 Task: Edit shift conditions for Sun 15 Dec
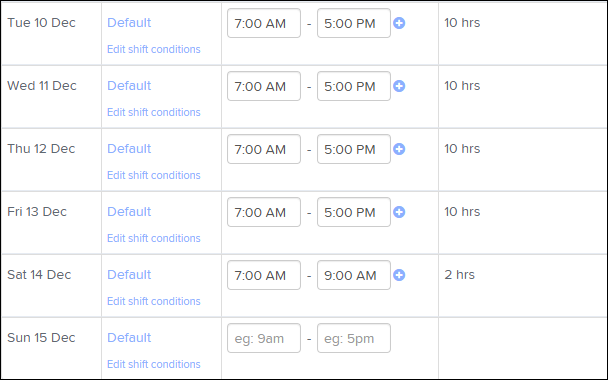click(x=154, y=364)
